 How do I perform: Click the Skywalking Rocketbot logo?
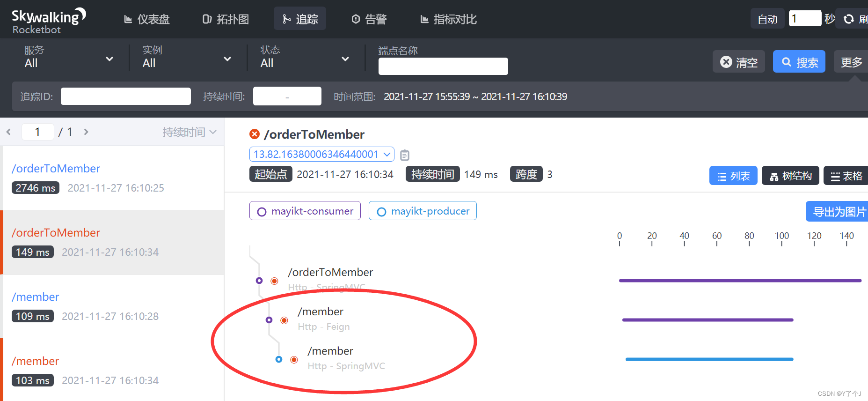(x=49, y=21)
